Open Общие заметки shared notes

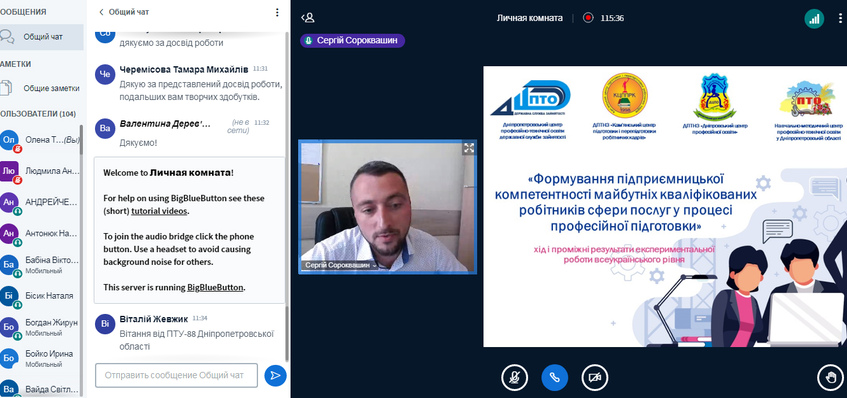(42, 88)
